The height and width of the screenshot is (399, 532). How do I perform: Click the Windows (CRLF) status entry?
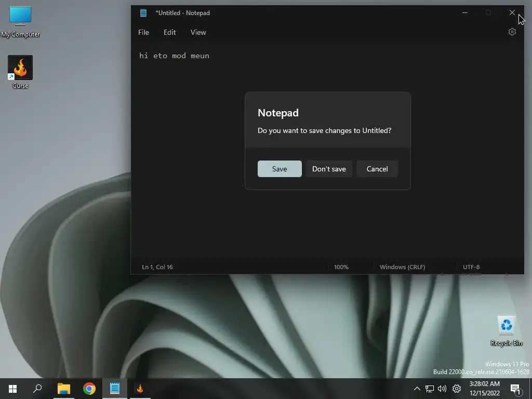pyautogui.click(x=403, y=267)
